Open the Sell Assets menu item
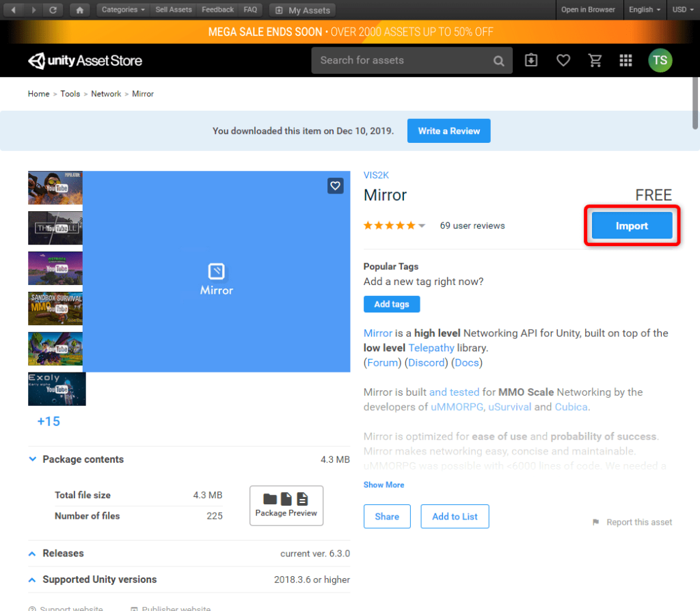The height and width of the screenshot is (611, 700). point(173,10)
